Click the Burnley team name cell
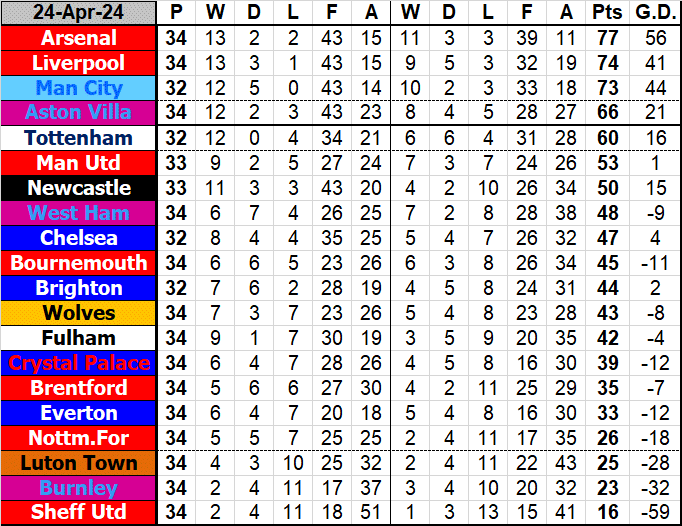Viewport: 682px width, 526px height. click(x=78, y=488)
